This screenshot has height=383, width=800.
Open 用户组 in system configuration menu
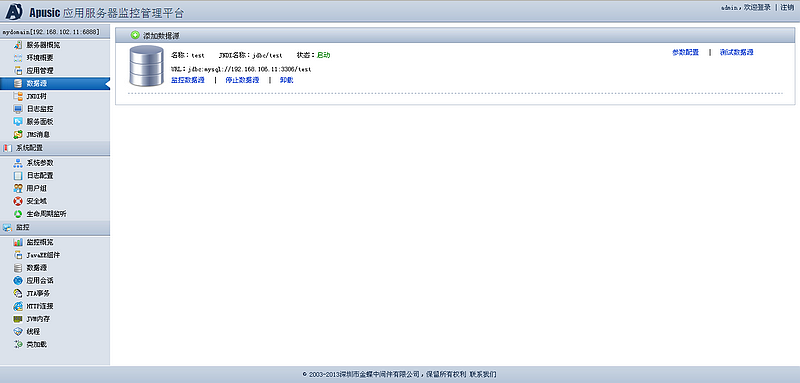click(37, 188)
